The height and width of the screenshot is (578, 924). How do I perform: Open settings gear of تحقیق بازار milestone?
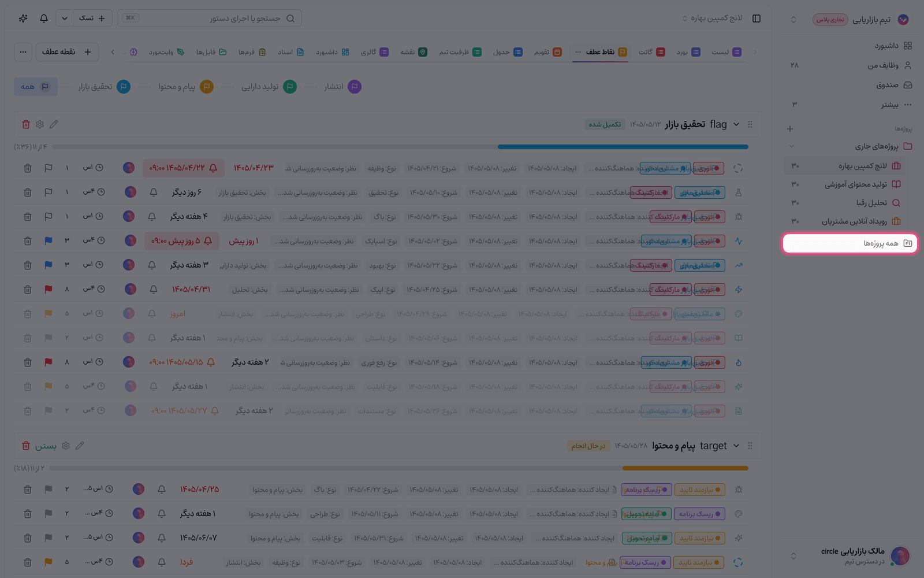40,124
